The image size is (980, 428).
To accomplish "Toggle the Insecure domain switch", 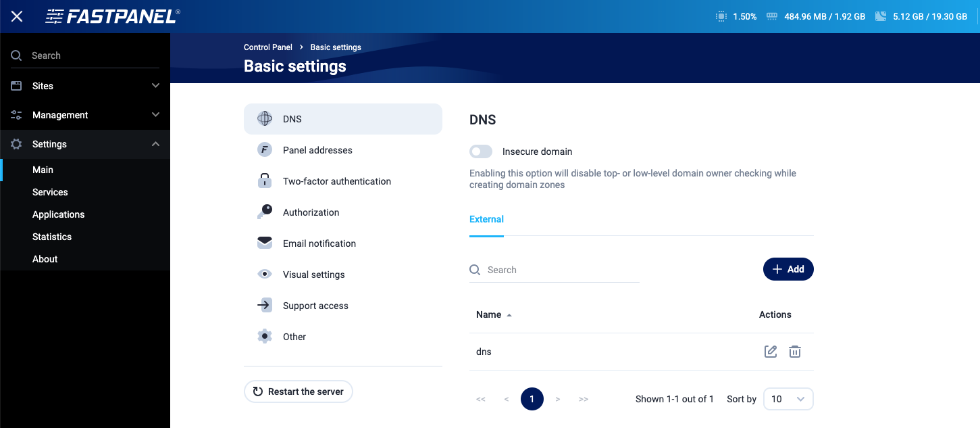I will (x=481, y=151).
